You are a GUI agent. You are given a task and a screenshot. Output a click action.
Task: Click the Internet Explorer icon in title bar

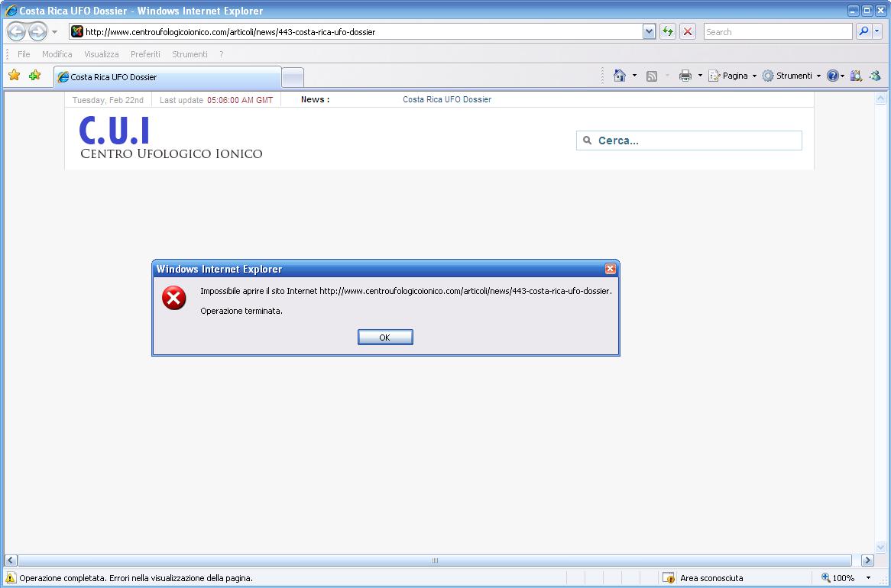[x=11, y=11]
